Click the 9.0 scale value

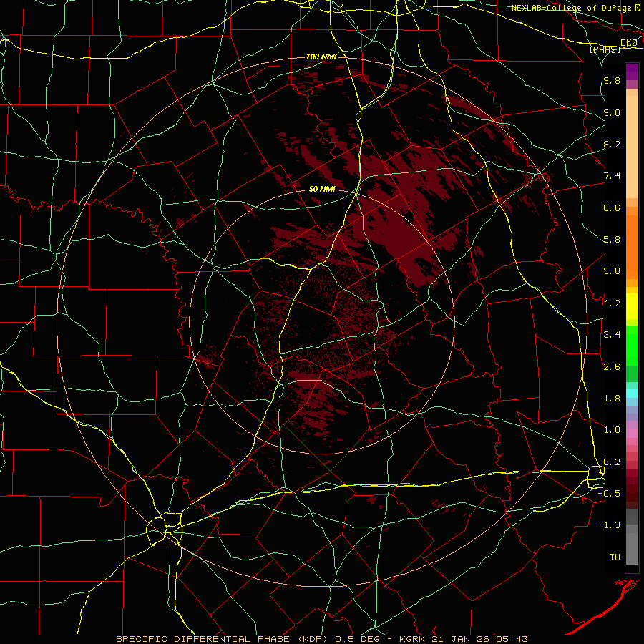[x=612, y=112]
